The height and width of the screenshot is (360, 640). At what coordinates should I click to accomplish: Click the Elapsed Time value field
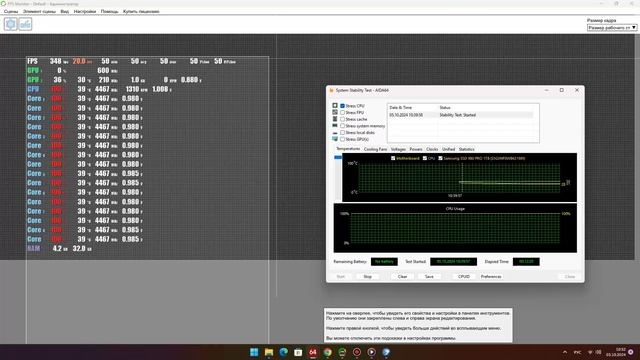[526, 262]
